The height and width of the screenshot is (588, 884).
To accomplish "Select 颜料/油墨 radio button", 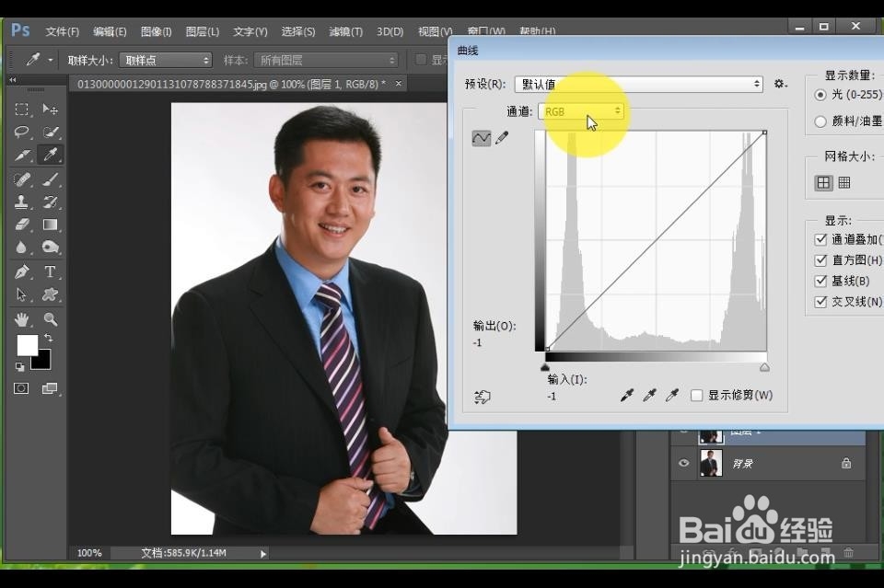I will coord(820,121).
